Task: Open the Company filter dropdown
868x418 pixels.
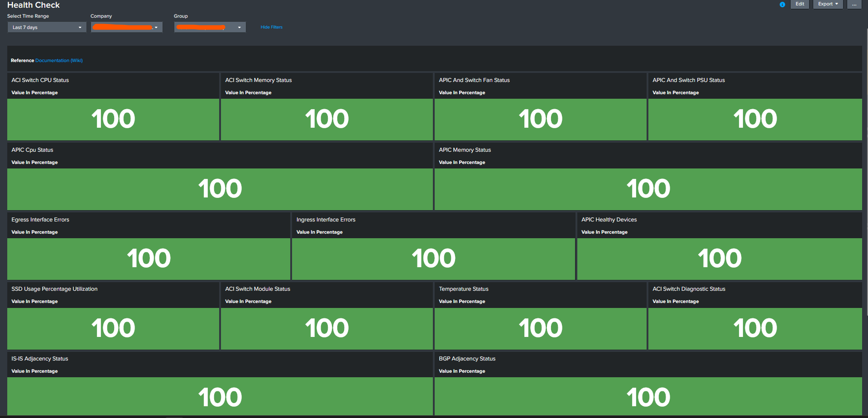Action: (126, 27)
